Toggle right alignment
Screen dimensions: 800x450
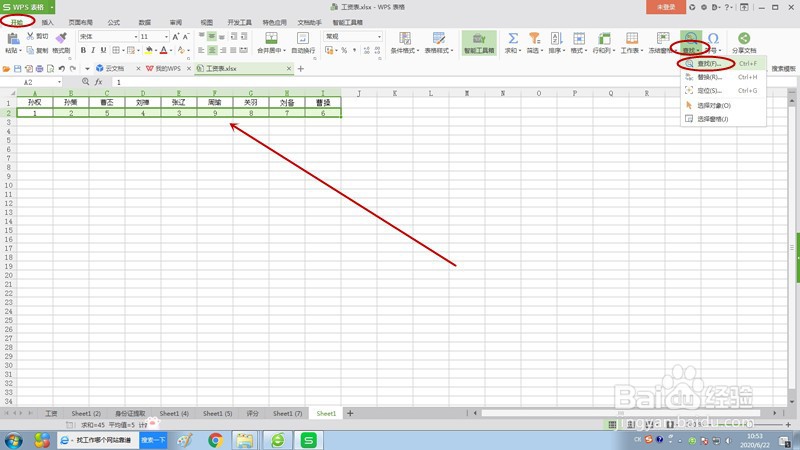coord(222,50)
